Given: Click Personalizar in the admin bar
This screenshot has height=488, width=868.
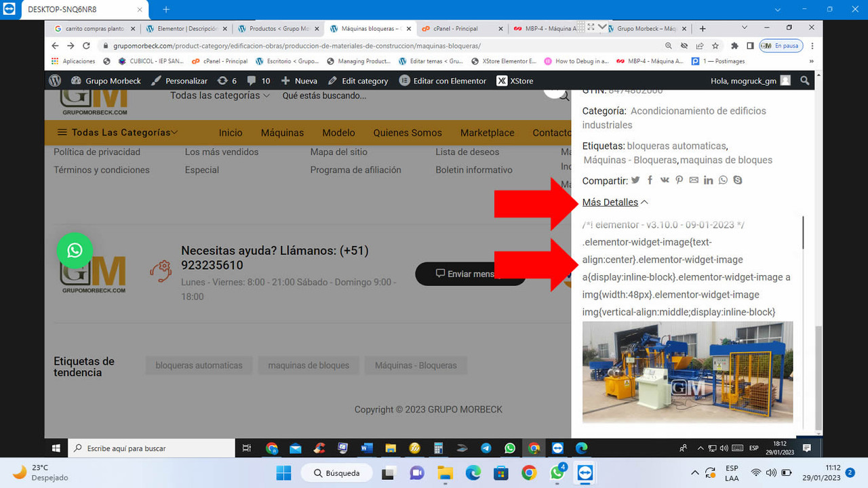Looking at the screenshot, I should click(179, 81).
